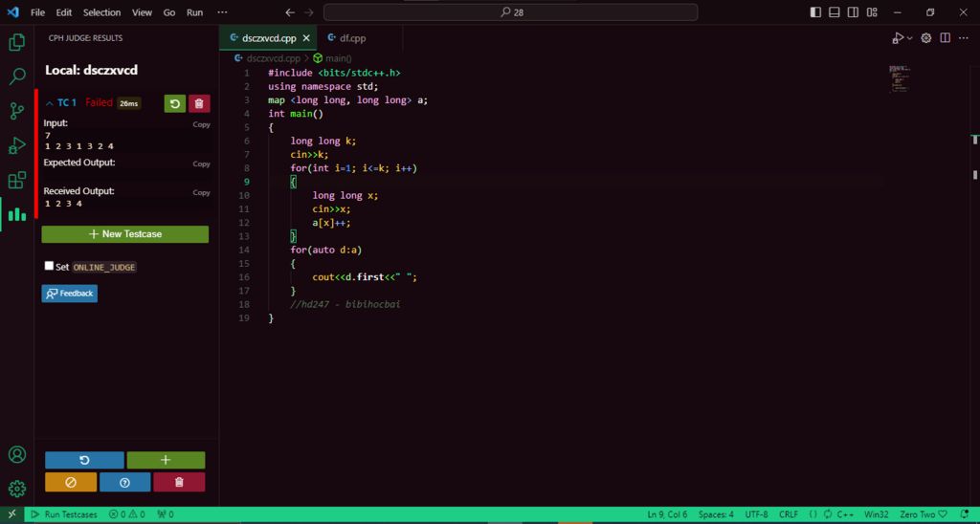Click Run Testcases in the status bar
The height and width of the screenshot is (524, 980).
tap(64, 514)
